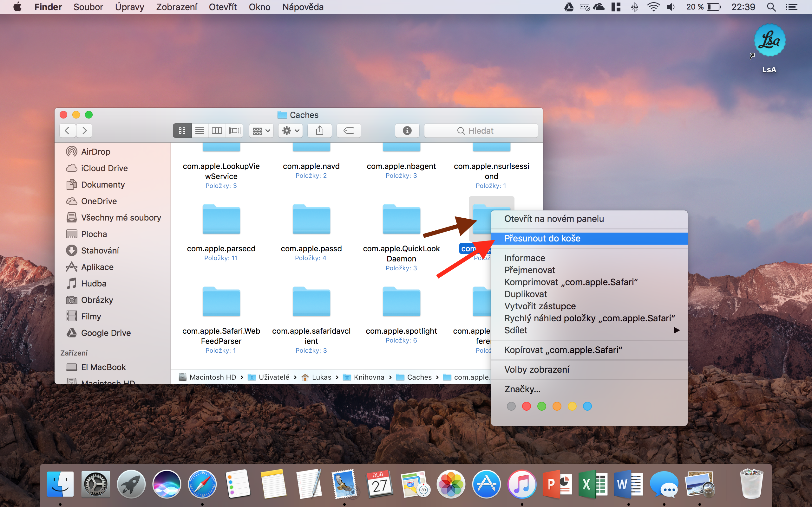This screenshot has height=507, width=812.
Task: Open the Zobrazení menu
Action: (x=176, y=7)
